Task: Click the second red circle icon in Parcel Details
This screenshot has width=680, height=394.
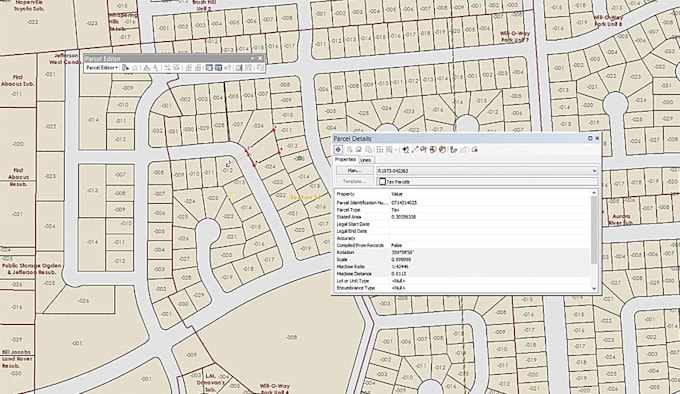Action: tap(443, 150)
